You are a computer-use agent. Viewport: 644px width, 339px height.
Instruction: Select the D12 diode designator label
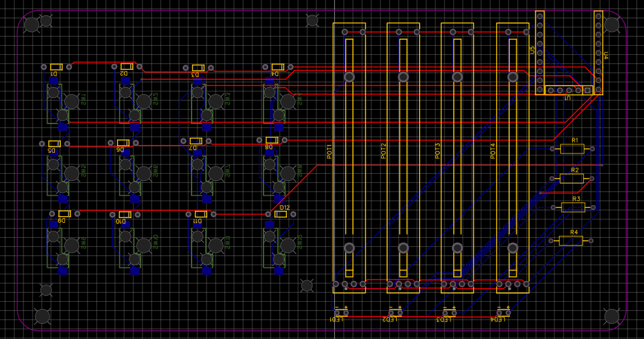pyautogui.click(x=284, y=208)
